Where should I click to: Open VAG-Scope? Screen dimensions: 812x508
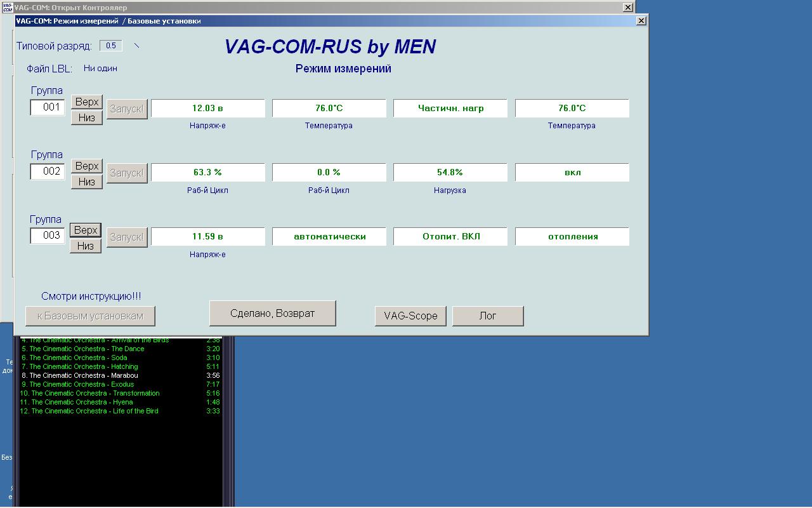[410, 316]
